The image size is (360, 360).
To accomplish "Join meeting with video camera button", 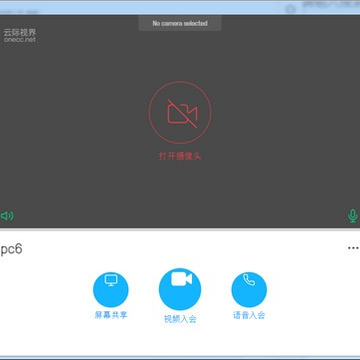I will [180, 289].
